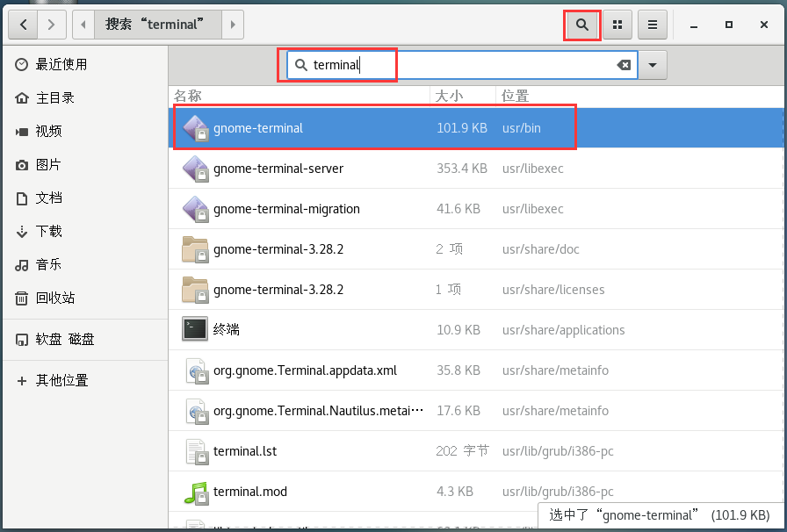Expand the search options dropdown arrow

(653, 65)
